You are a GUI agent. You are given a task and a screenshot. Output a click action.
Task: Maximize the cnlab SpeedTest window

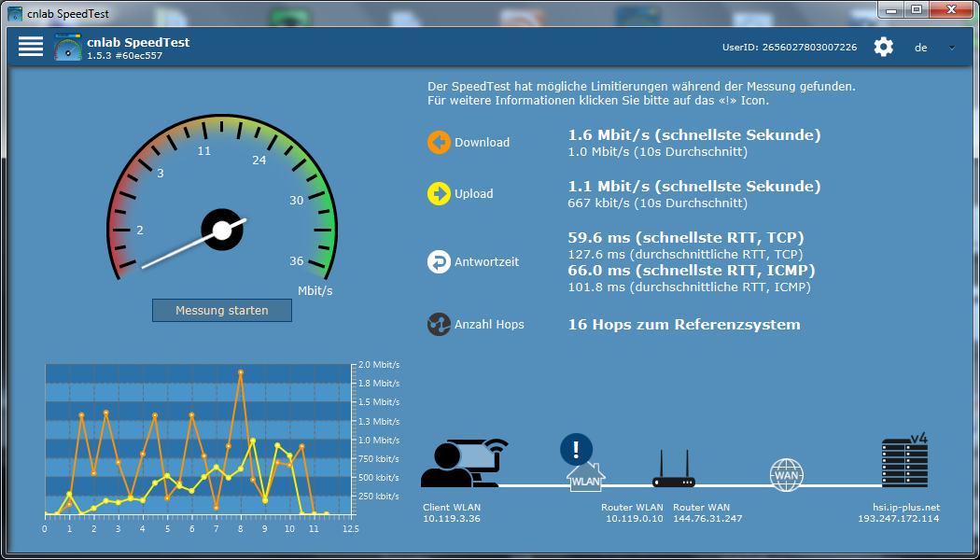coord(917,8)
